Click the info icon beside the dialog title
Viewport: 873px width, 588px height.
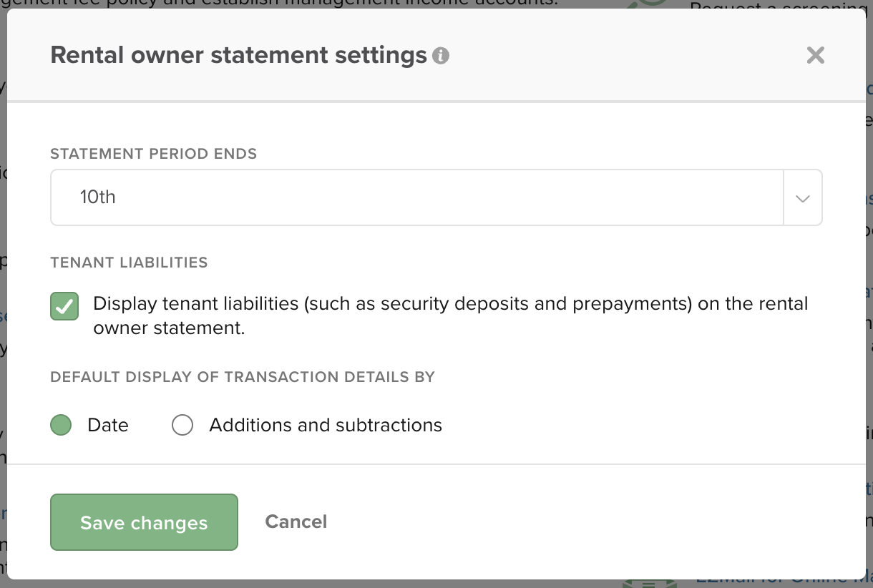[441, 56]
